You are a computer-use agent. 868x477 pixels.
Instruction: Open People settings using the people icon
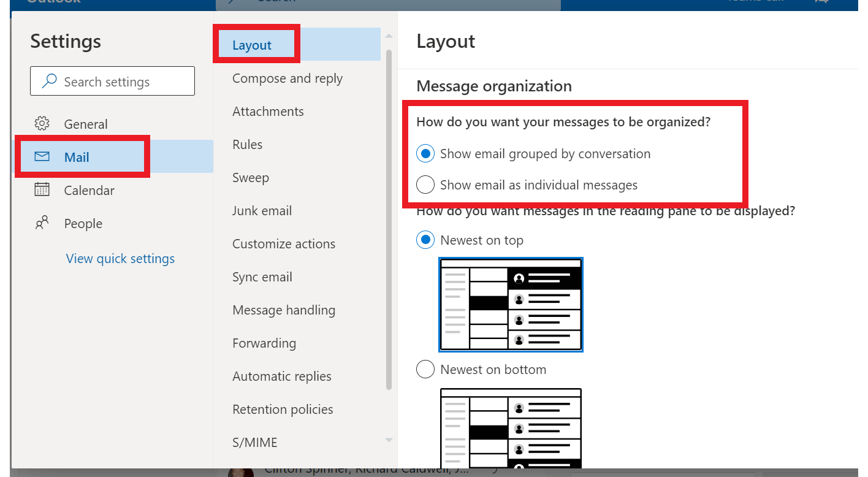(42, 223)
